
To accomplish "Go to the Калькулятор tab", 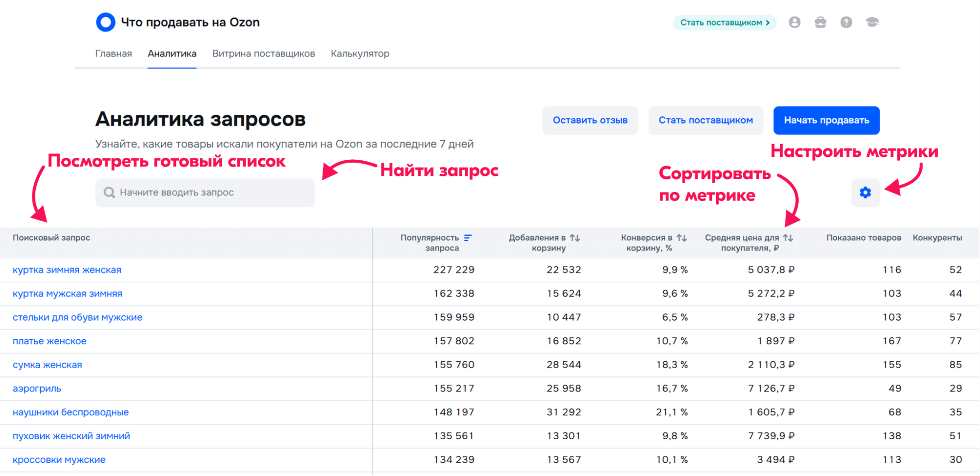I will click(x=360, y=53).
